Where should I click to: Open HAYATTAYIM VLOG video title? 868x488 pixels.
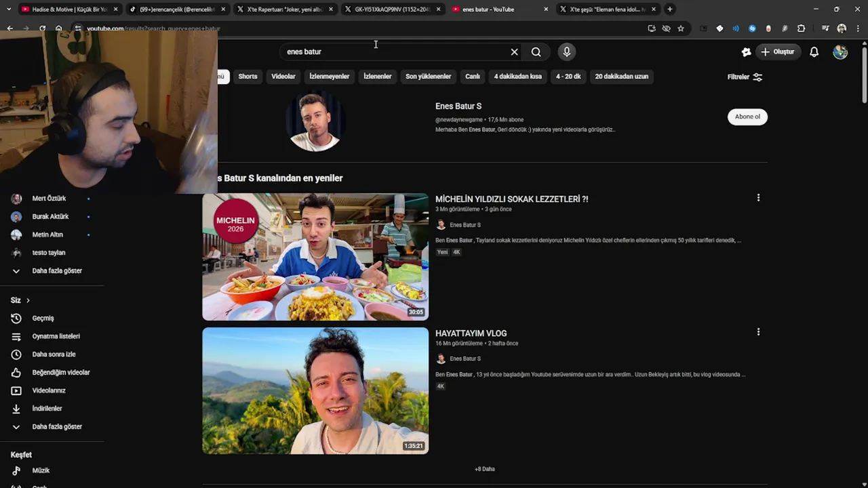pyautogui.click(x=471, y=333)
